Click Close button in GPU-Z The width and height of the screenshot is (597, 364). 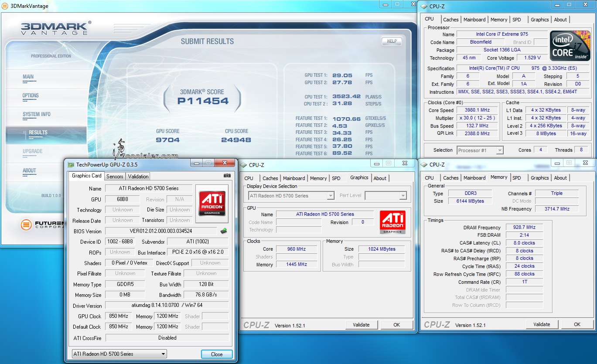(x=217, y=354)
